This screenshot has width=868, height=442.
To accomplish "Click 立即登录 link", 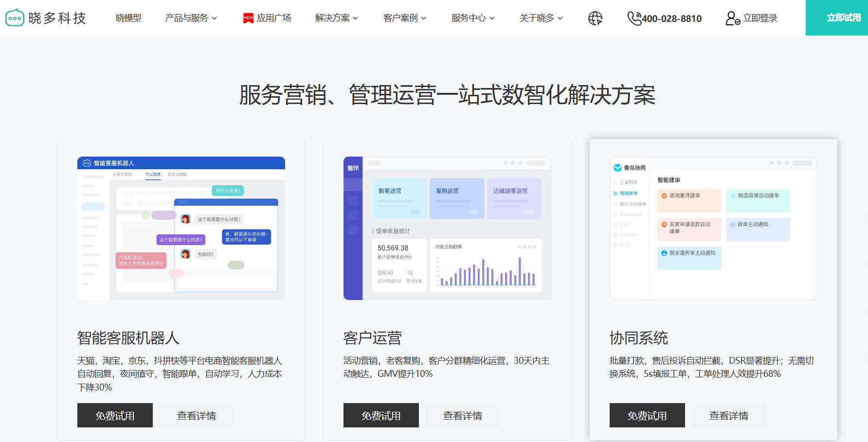I will click(760, 18).
